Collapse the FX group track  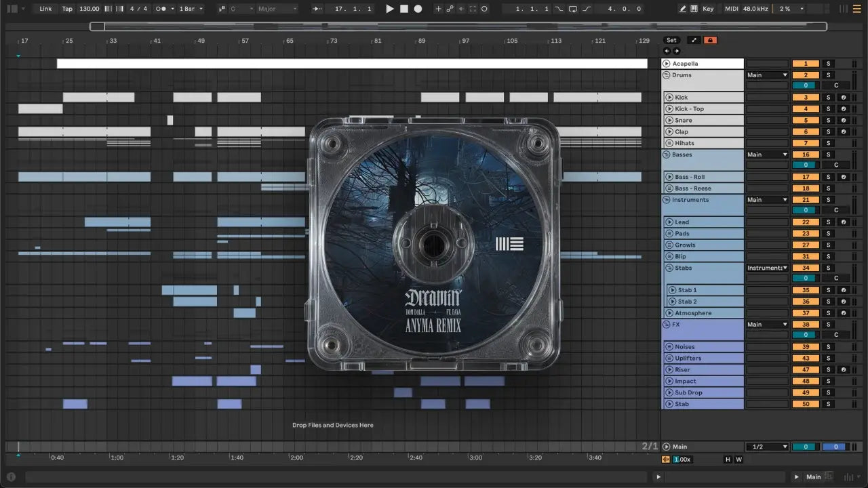pos(667,325)
